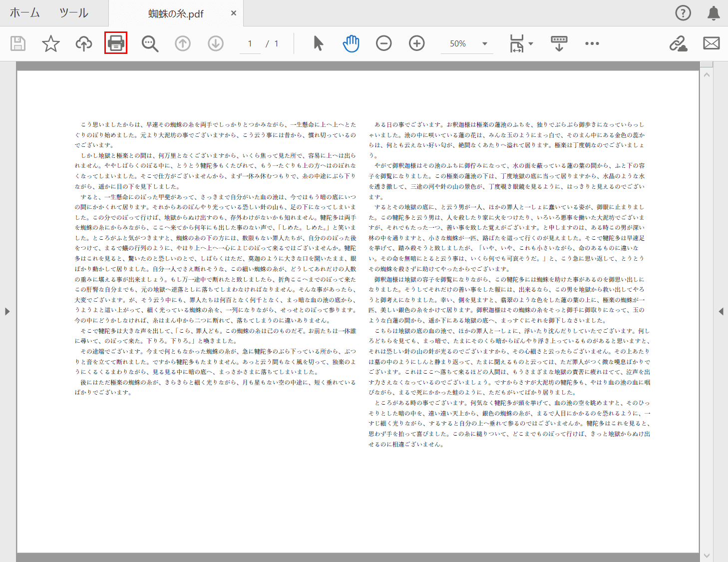Click the fit page width icon

tap(517, 43)
